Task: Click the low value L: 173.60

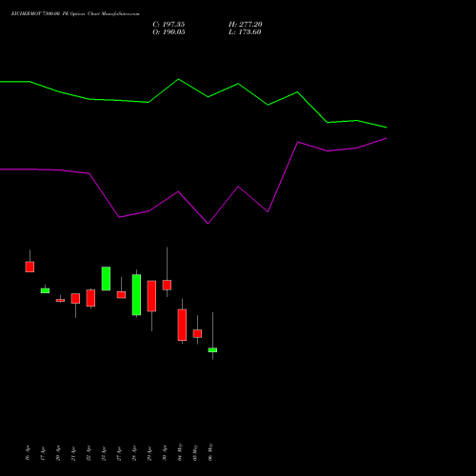Action: point(245,32)
